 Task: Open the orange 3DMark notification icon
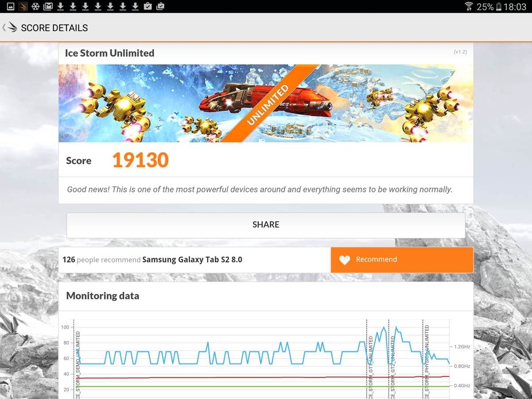(23, 6)
